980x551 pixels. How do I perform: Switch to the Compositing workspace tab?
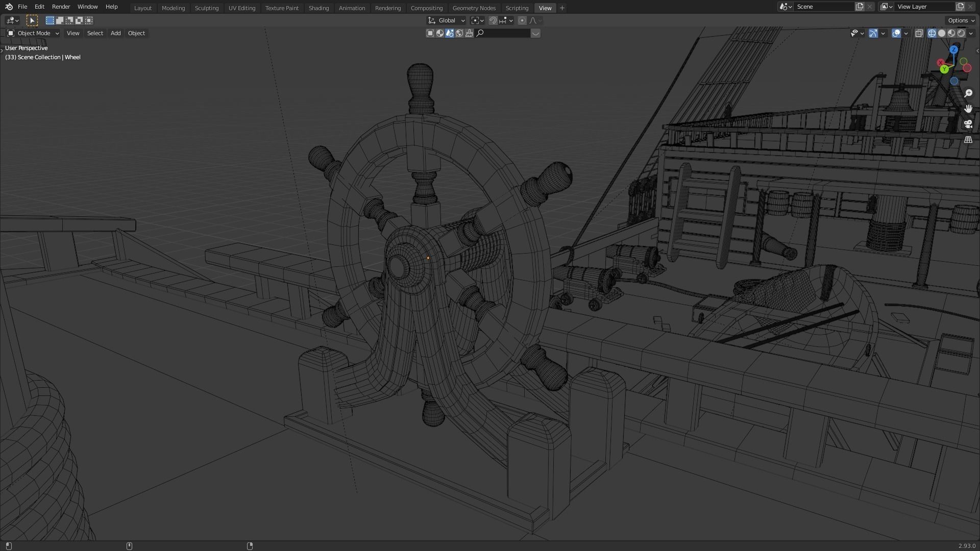[427, 8]
